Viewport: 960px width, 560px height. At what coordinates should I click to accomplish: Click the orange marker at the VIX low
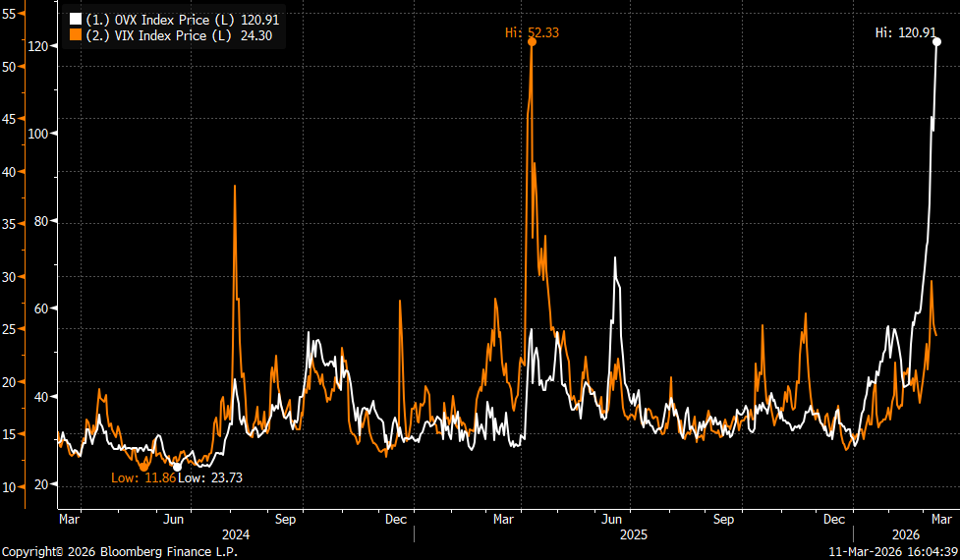point(143,466)
